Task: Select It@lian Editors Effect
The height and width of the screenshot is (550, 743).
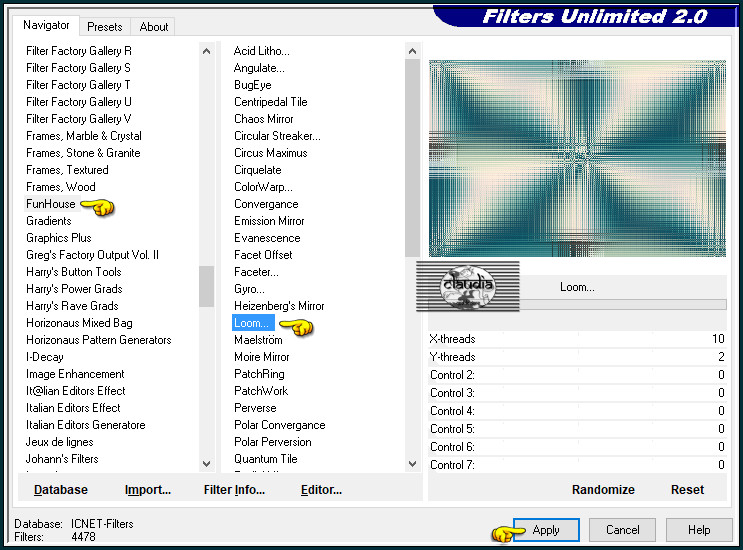Action: click(x=75, y=391)
